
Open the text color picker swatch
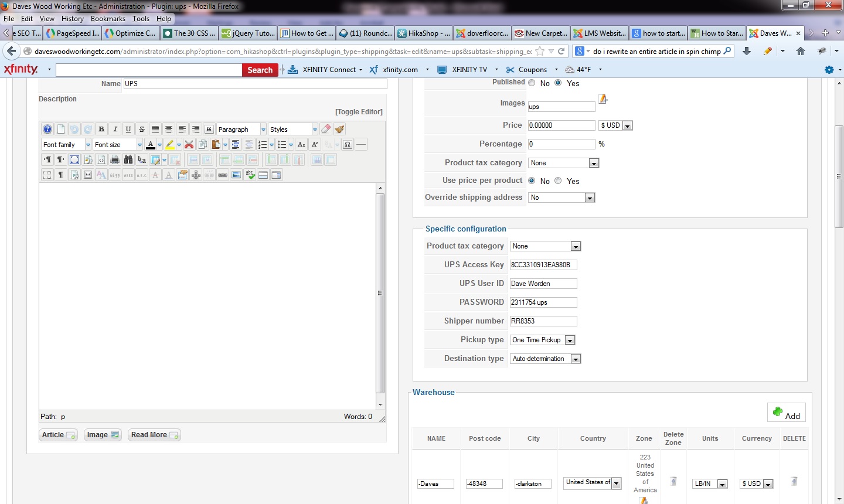click(151, 144)
